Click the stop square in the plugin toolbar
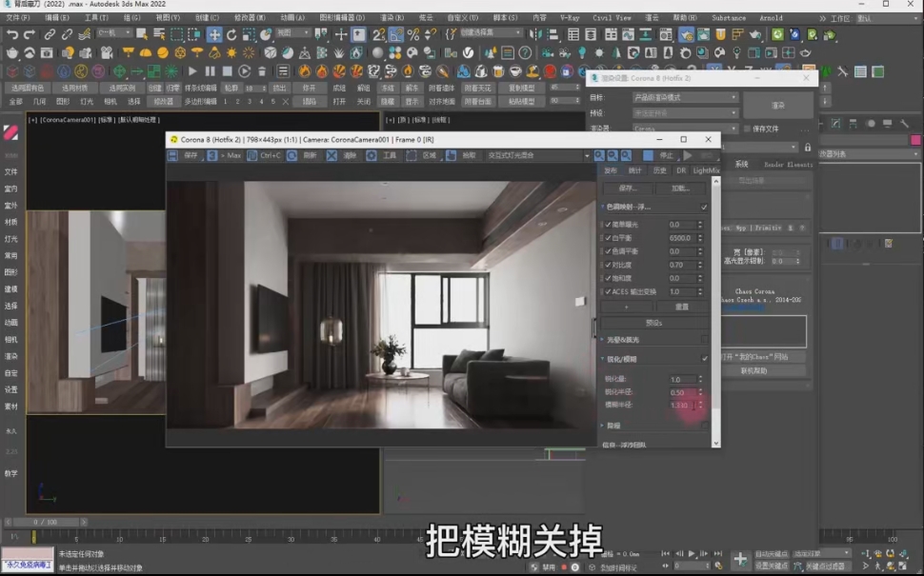 [227, 71]
